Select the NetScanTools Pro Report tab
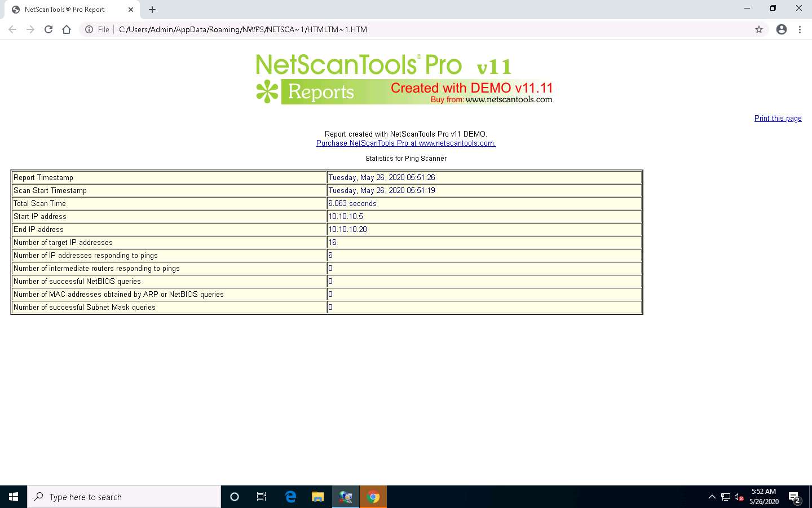The height and width of the screenshot is (508, 812). 72,10
